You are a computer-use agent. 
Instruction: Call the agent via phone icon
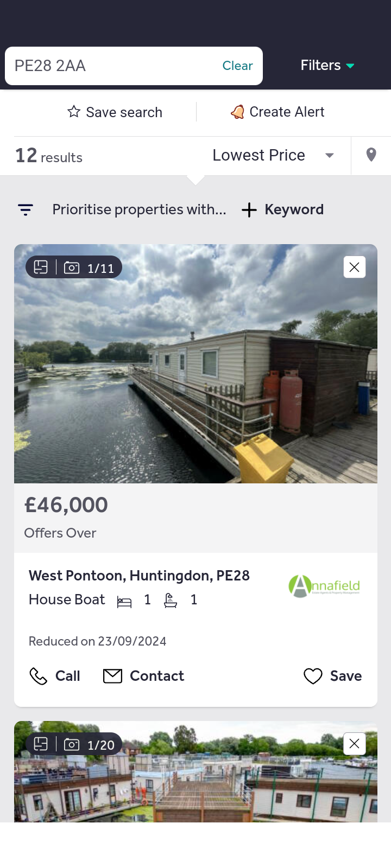click(39, 676)
